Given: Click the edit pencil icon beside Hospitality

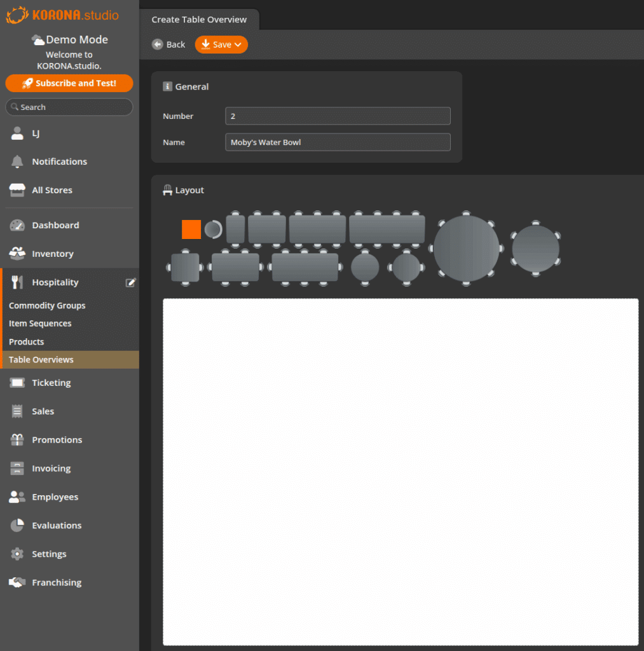Looking at the screenshot, I should [x=130, y=283].
